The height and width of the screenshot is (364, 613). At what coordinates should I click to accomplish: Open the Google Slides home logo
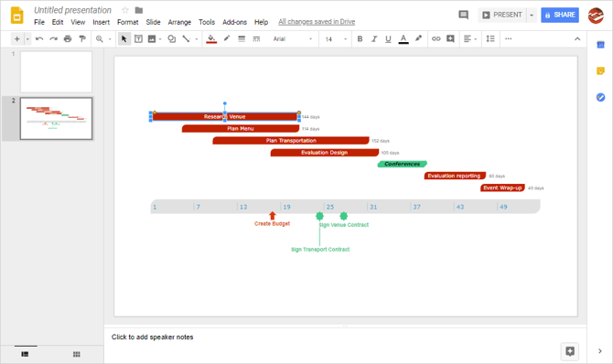click(x=16, y=16)
